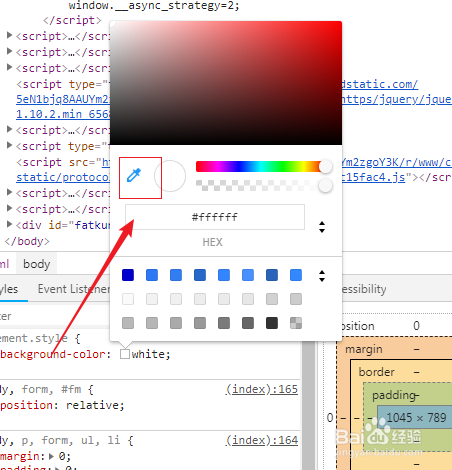
Task: Expand the margin property triangle in styles
Action: pyautogui.click(x=51, y=456)
